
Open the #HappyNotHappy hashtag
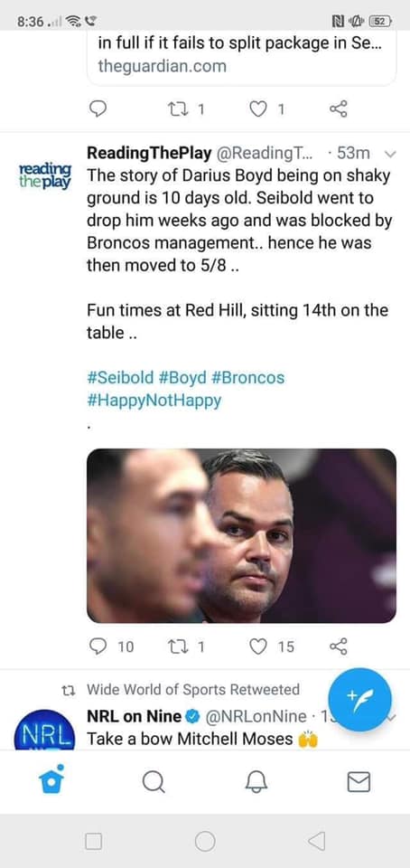(x=154, y=401)
